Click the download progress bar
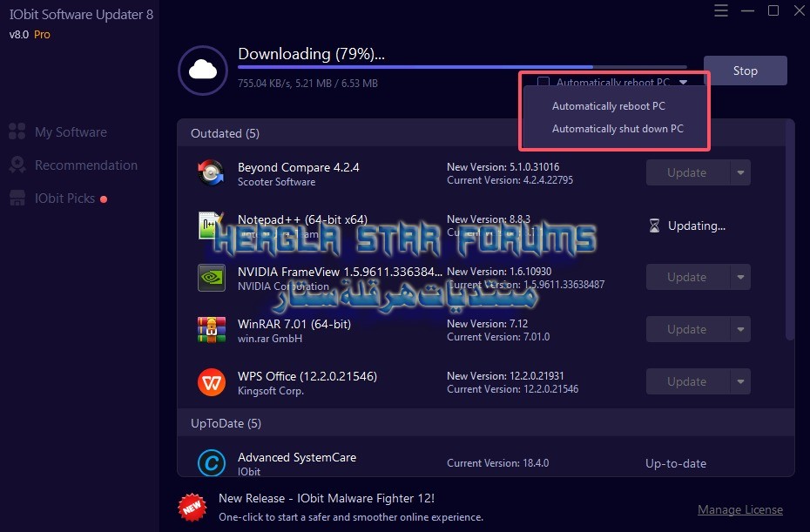 tap(462, 67)
